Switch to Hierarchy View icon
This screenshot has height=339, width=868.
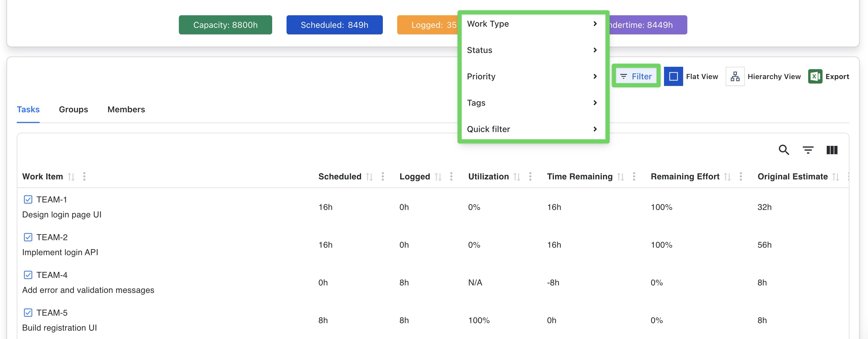tap(735, 77)
